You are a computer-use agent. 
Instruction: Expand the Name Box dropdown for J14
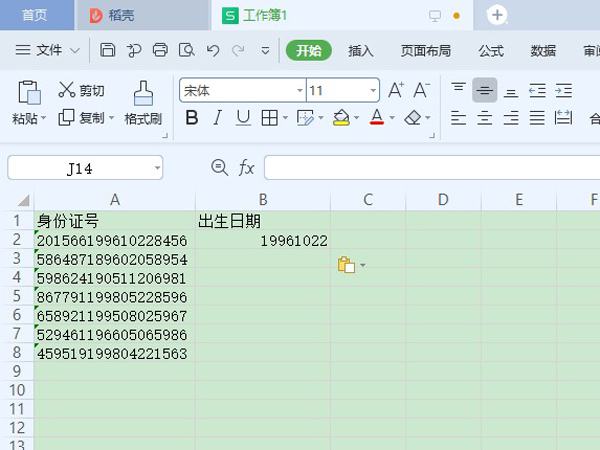click(x=157, y=168)
